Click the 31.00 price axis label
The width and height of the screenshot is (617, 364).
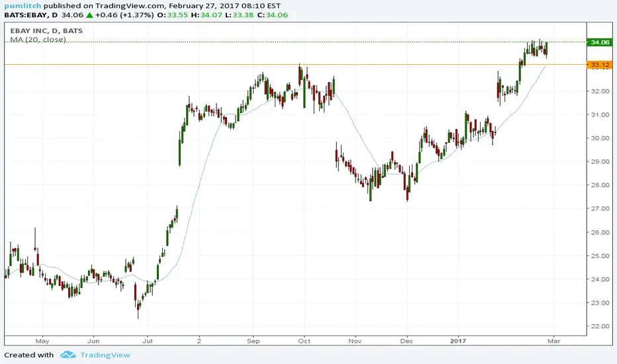point(600,115)
